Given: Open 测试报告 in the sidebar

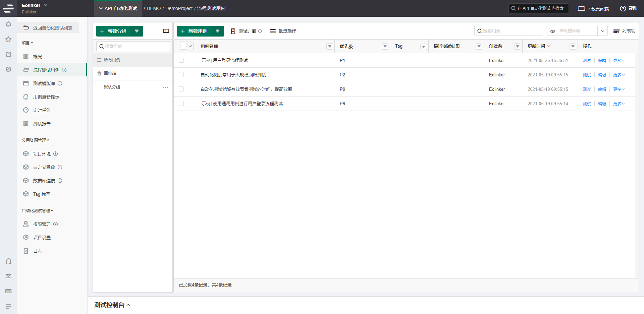Looking at the screenshot, I should [x=42, y=124].
